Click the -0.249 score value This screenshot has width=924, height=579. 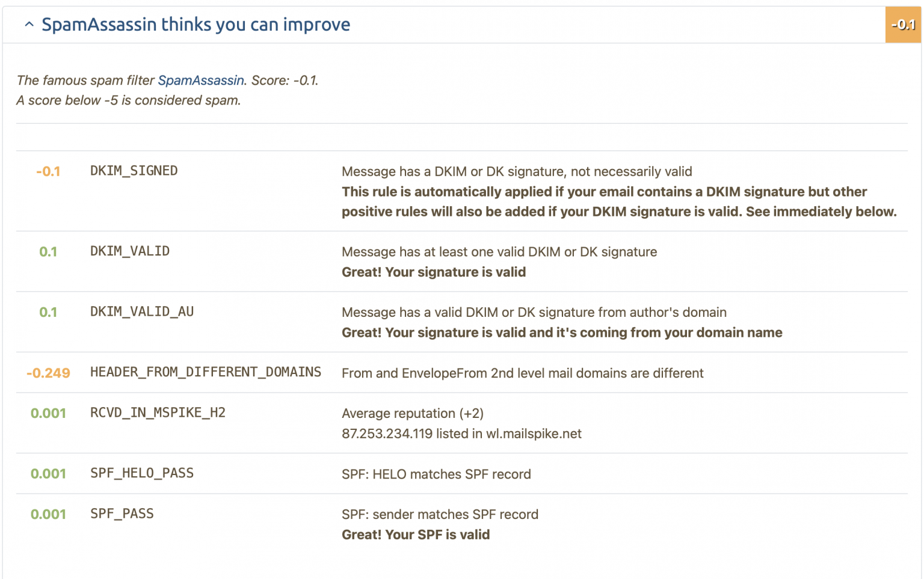48,373
